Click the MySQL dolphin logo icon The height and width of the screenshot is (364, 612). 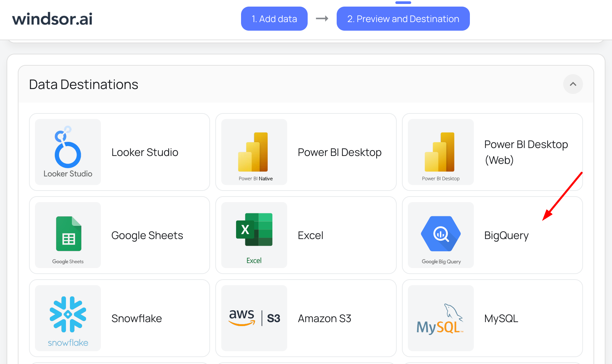[441, 318]
